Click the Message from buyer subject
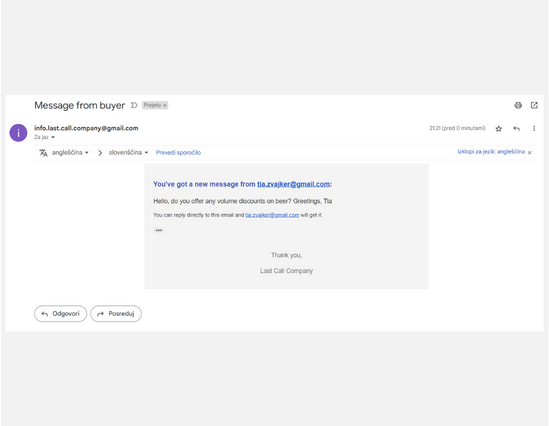 [x=79, y=105]
